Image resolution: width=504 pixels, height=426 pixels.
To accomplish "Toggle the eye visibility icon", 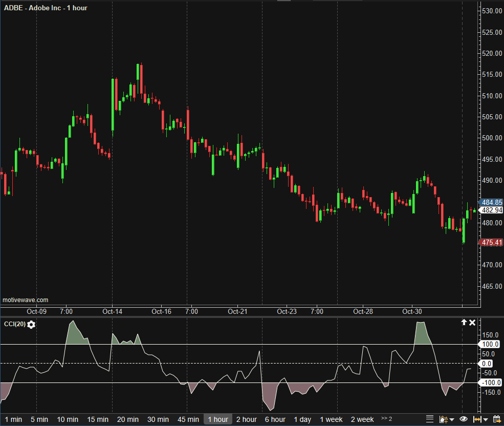I will 464,419.
